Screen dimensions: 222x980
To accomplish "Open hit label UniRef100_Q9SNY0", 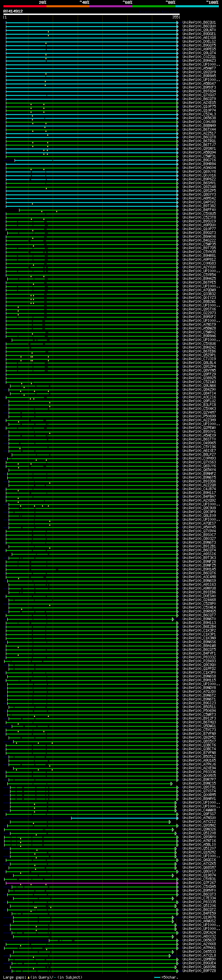I will point(199,837).
